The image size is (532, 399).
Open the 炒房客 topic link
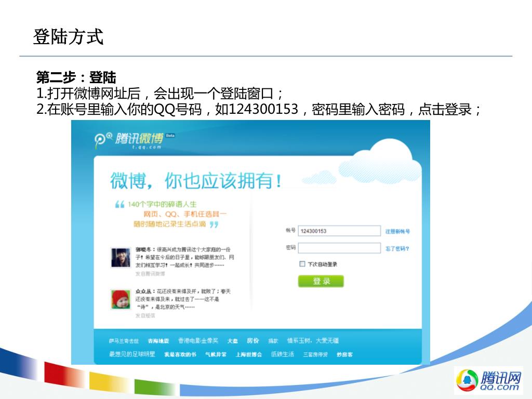click(345, 354)
